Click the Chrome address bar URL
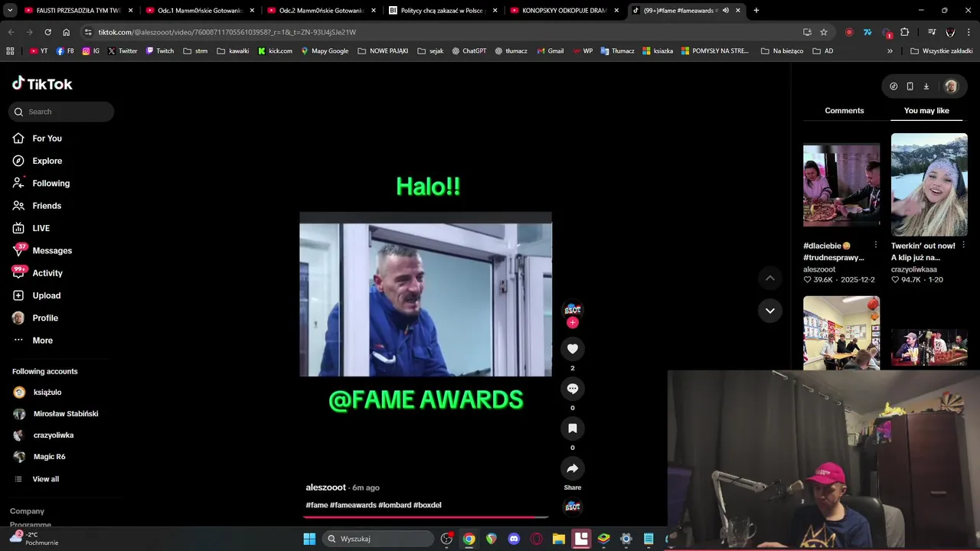980x551 pixels. pyautogui.click(x=227, y=32)
